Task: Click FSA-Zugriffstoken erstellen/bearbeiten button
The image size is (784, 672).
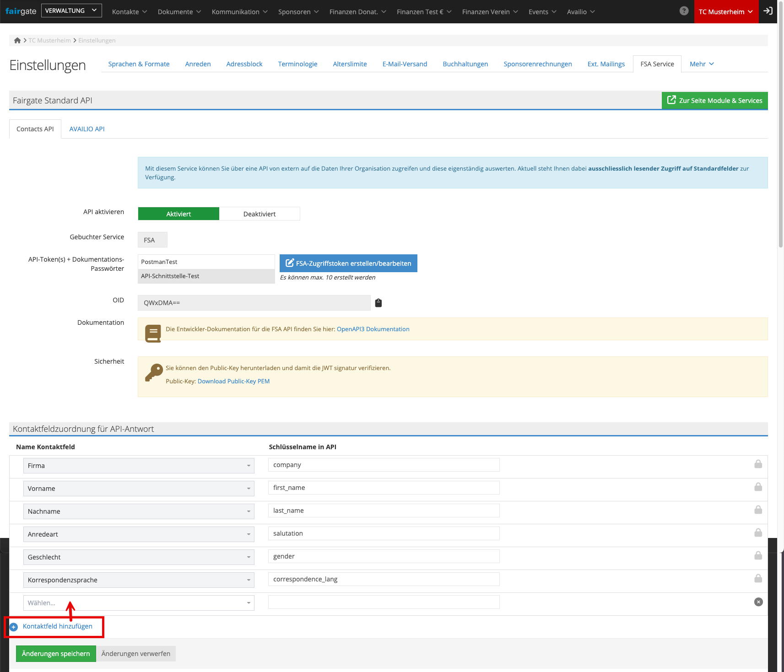Action: click(x=348, y=263)
